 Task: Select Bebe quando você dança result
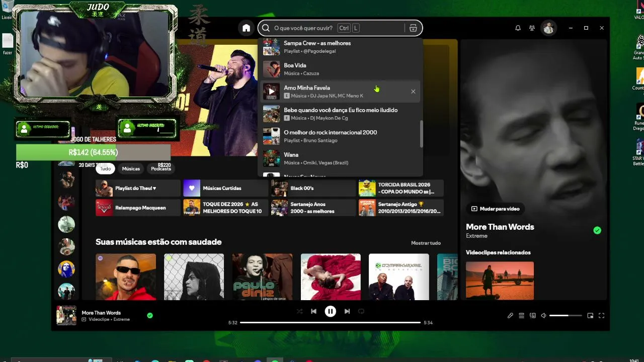coord(340,114)
